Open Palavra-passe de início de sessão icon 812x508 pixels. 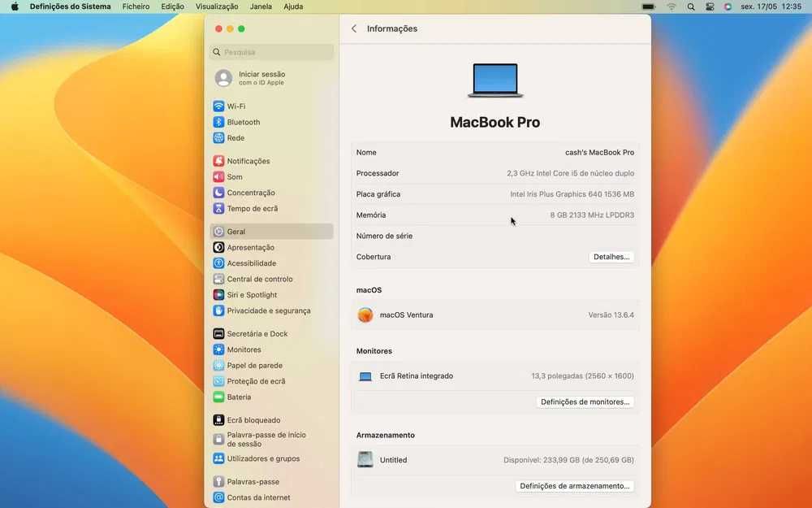coord(218,440)
